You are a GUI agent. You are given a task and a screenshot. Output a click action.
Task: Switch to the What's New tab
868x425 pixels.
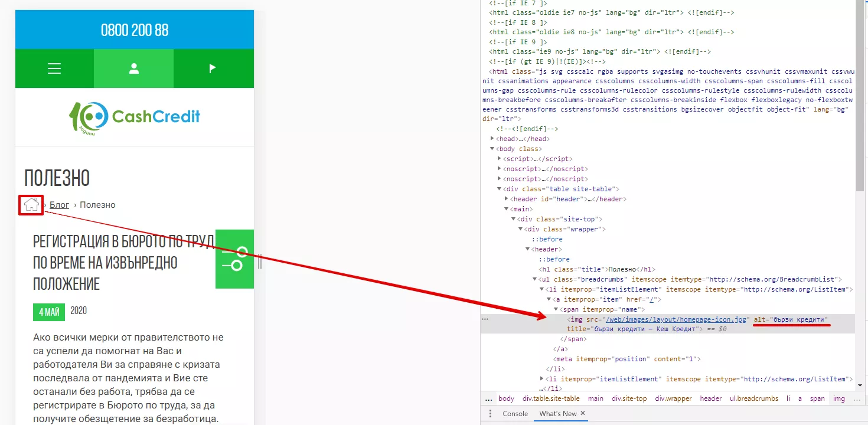coord(557,414)
